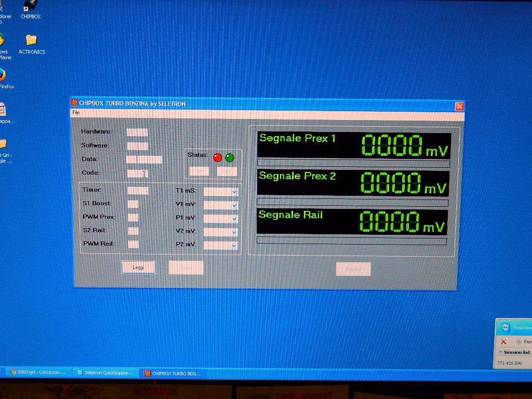Image resolution: width=532 pixels, height=399 pixels.
Task: Click session ID 771 426 896
Action: pyautogui.click(x=509, y=363)
